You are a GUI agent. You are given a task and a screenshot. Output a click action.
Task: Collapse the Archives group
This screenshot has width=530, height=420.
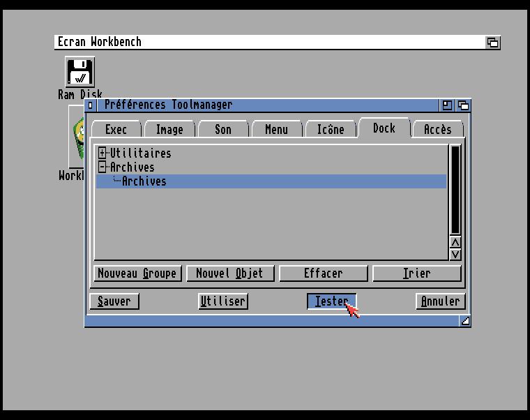[103, 167]
